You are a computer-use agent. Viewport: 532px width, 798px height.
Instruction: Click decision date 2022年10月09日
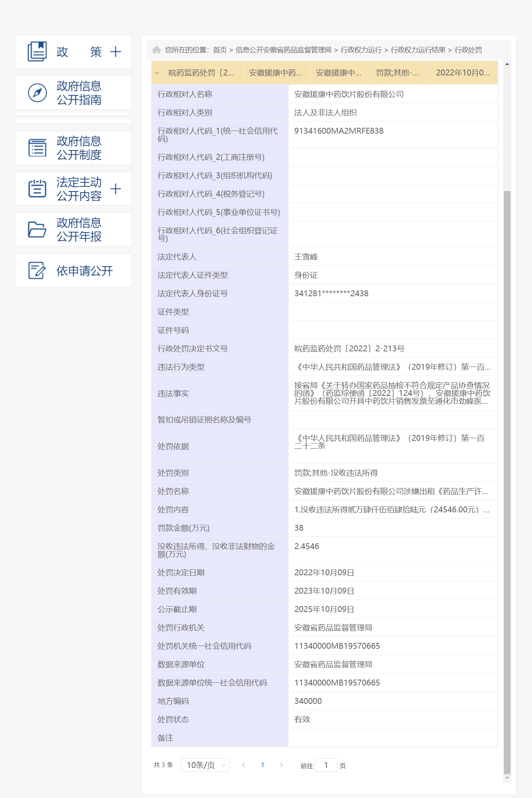pyautogui.click(x=324, y=573)
